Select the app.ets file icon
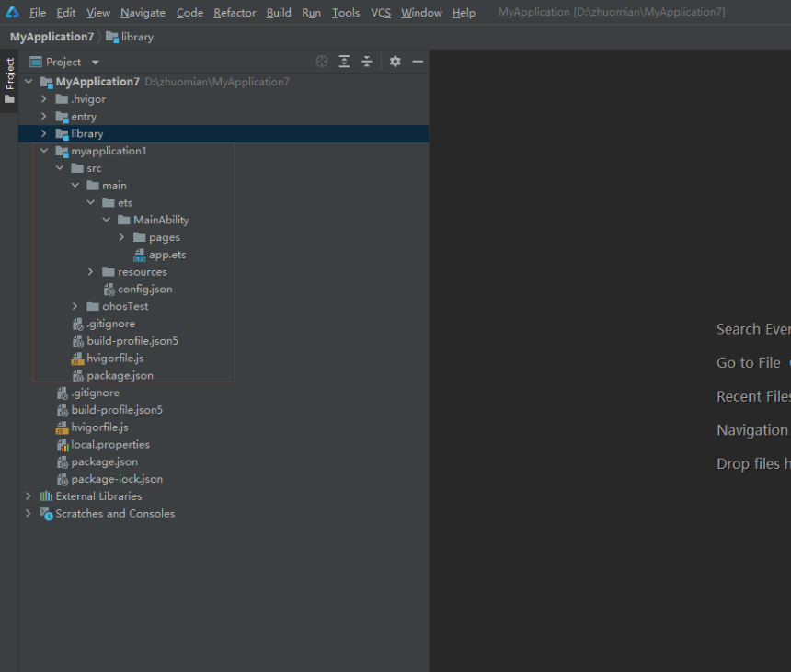 (139, 255)
